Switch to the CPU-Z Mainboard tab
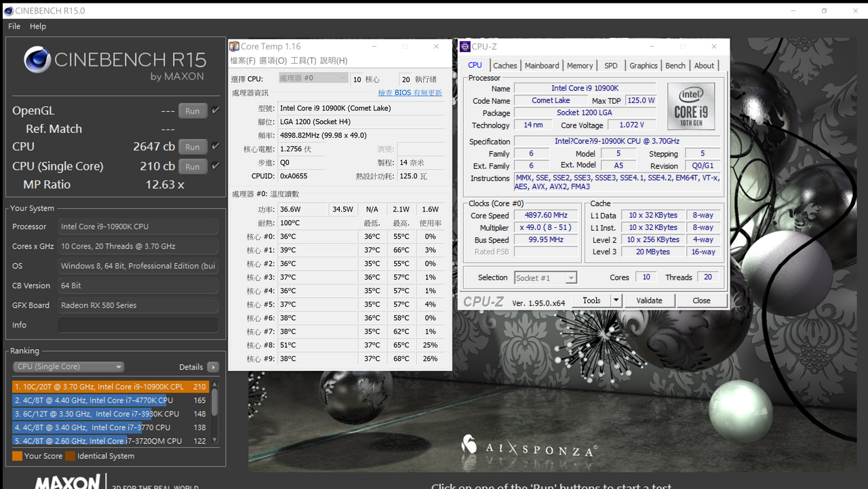868x489 pixels. coord(542,66)
